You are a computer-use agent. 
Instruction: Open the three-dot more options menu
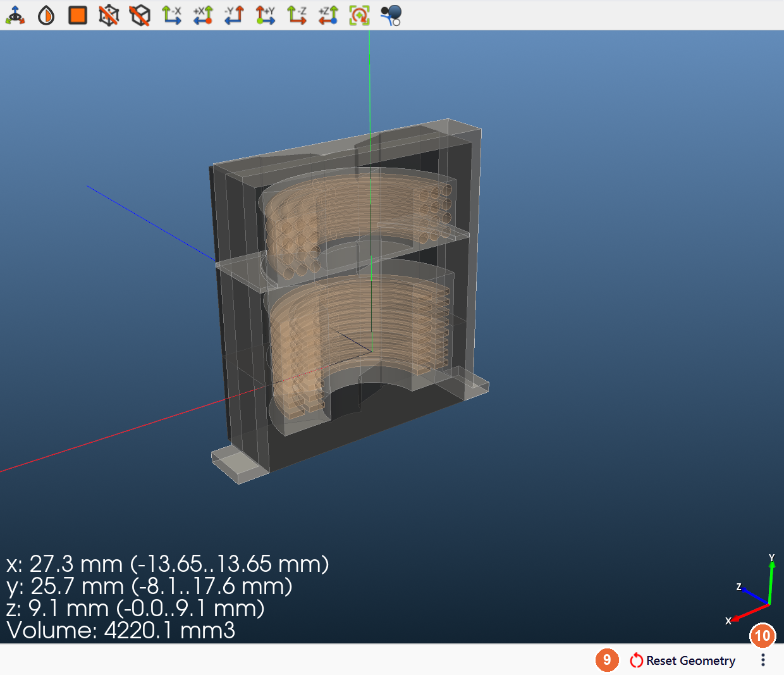[763, 660]
